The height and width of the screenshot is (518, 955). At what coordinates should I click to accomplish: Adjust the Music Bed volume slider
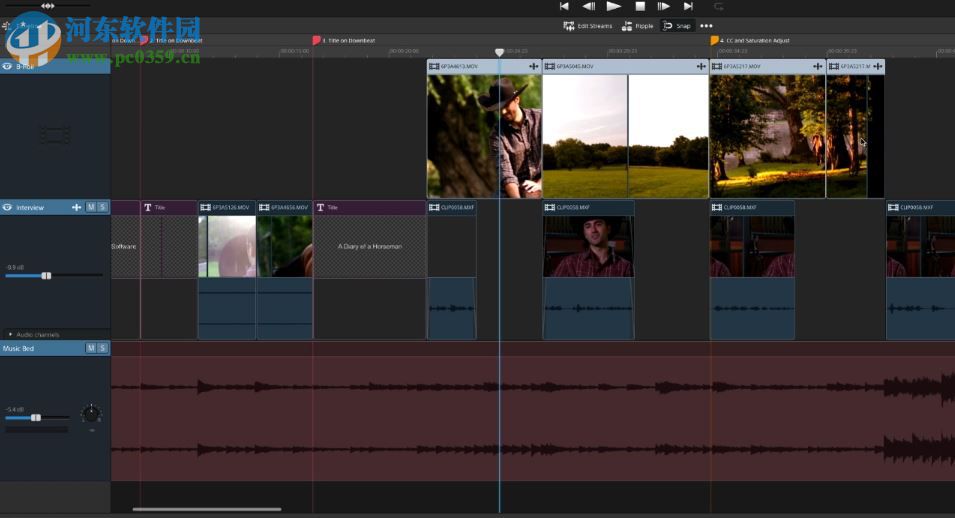(x=36, y=417)
